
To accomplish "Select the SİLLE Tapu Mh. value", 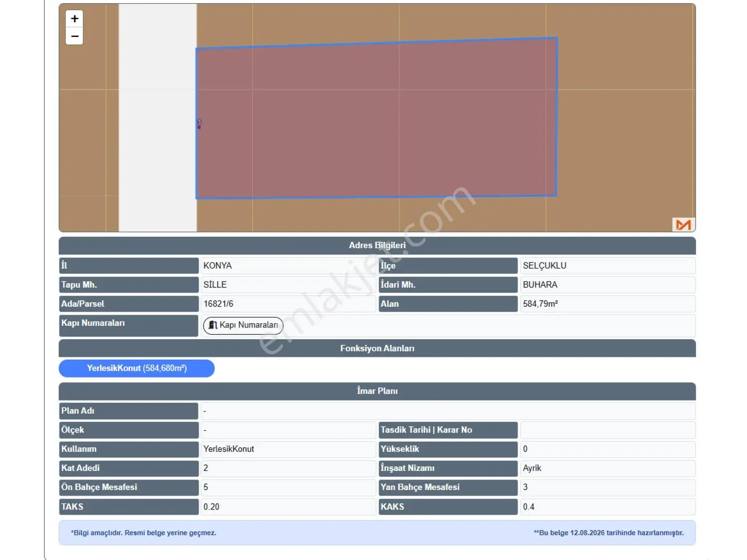I will [215, 285].
